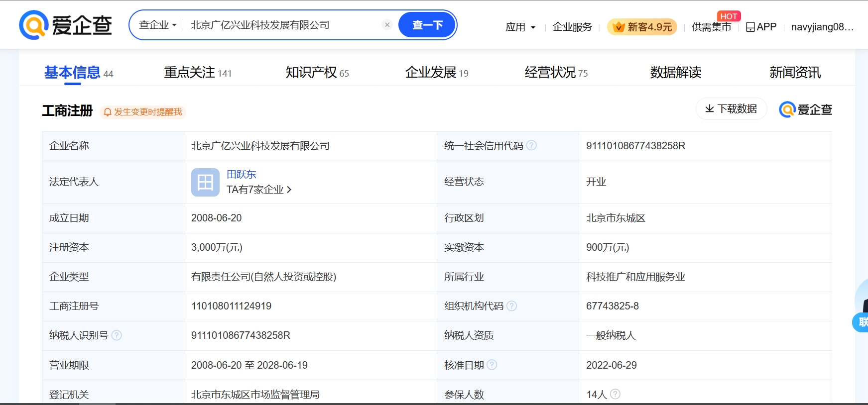Open the 企业发展 tab
Screen dimensions: 868x405
(x=437, y=73)
